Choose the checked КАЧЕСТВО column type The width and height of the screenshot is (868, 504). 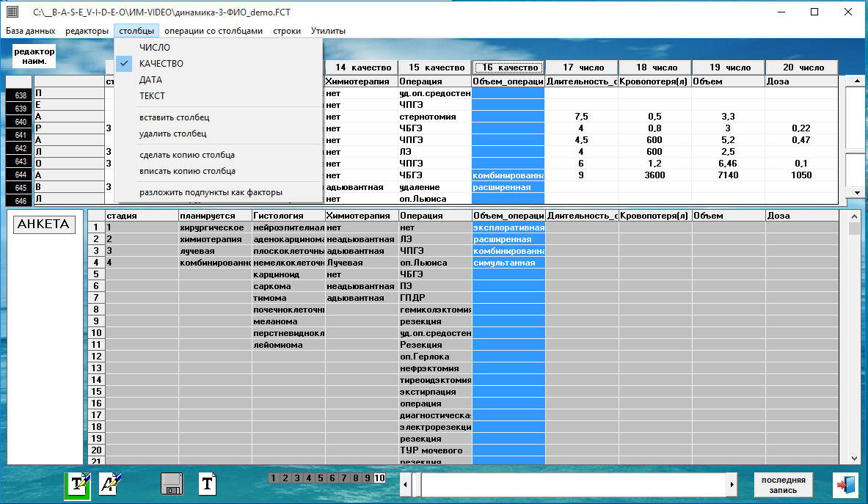161,64
